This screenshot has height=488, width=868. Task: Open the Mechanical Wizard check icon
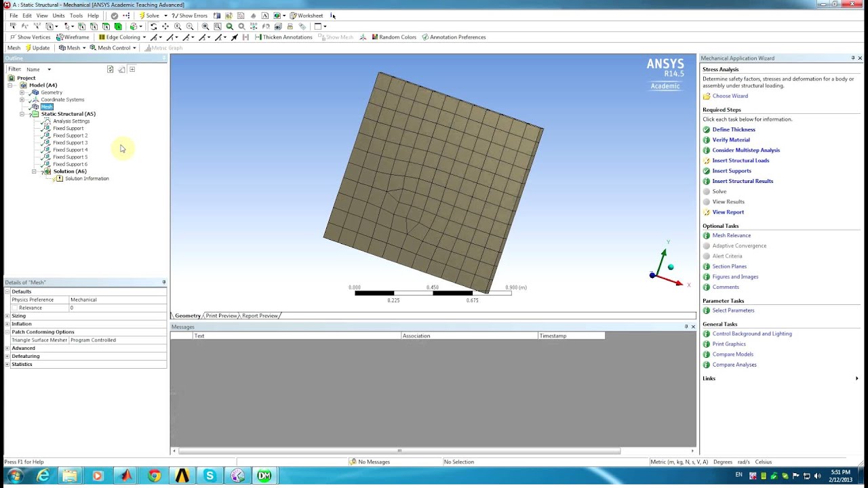114,16
